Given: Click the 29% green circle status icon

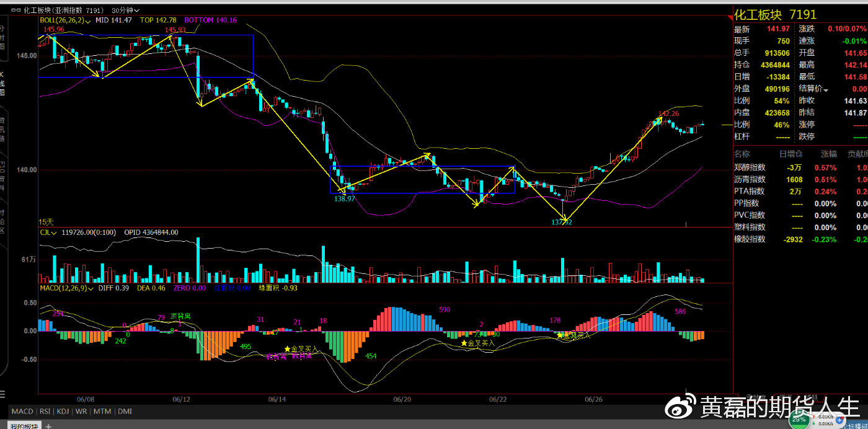Looking at the screenshot, I should point(799,420).
